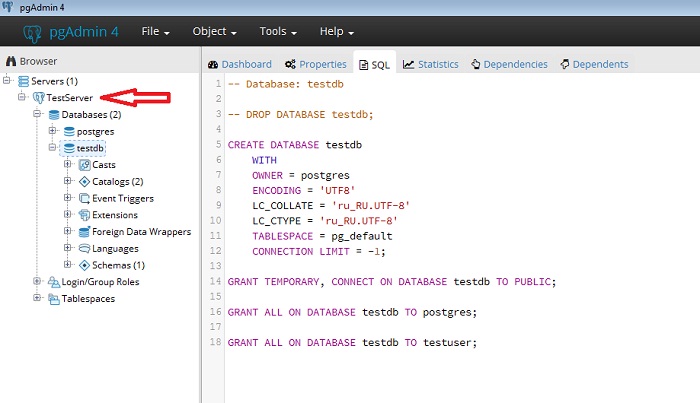Image resolution: width=700 pixels, height=403 pixels.
Task: Expand the Event Triggers node
Action: coord(67,197)
